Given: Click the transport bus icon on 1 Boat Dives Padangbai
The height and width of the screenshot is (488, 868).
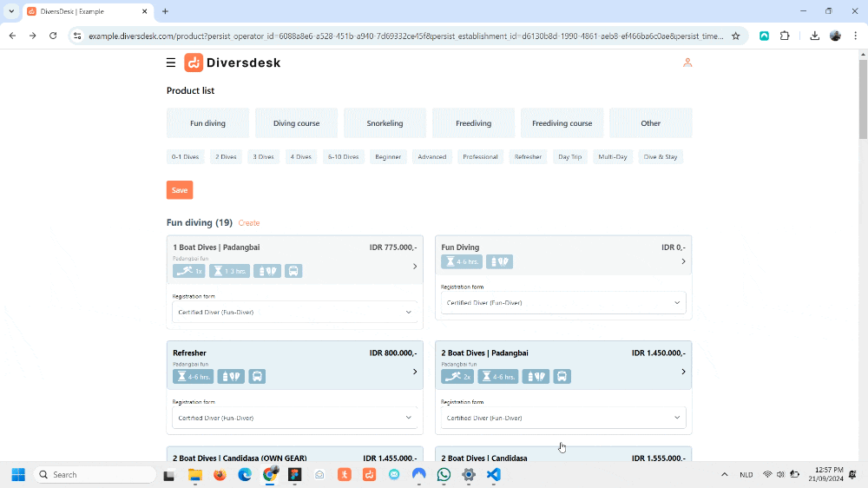Looking at the screenshot, I should tap(293, 271).
